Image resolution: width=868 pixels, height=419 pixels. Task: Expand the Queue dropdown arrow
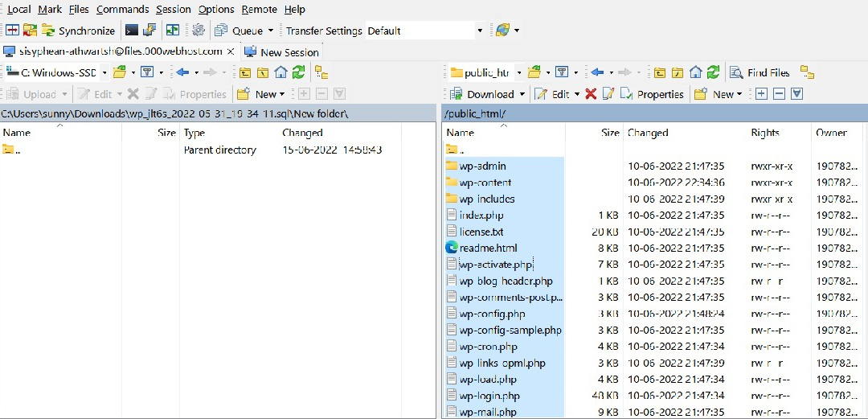click(271, 31)
